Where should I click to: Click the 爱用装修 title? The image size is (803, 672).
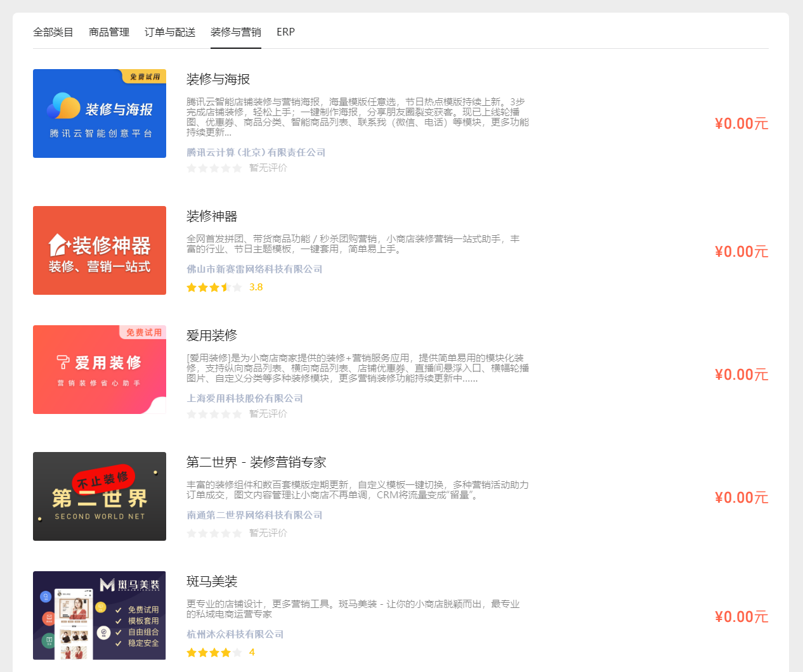click(212, 335)
